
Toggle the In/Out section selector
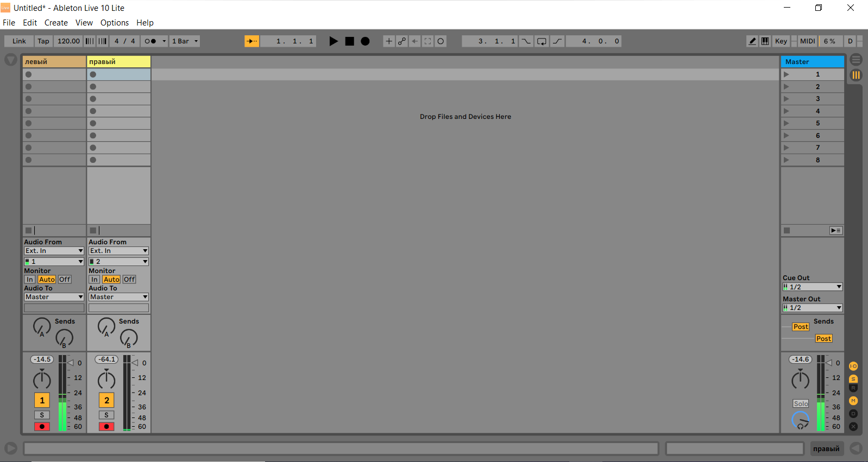click(853, 366)
